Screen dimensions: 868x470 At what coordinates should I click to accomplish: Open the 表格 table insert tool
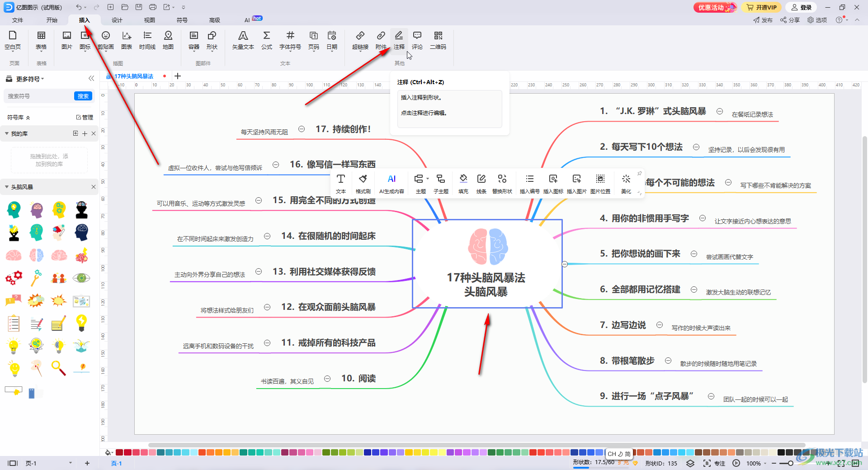pos(41,40)
